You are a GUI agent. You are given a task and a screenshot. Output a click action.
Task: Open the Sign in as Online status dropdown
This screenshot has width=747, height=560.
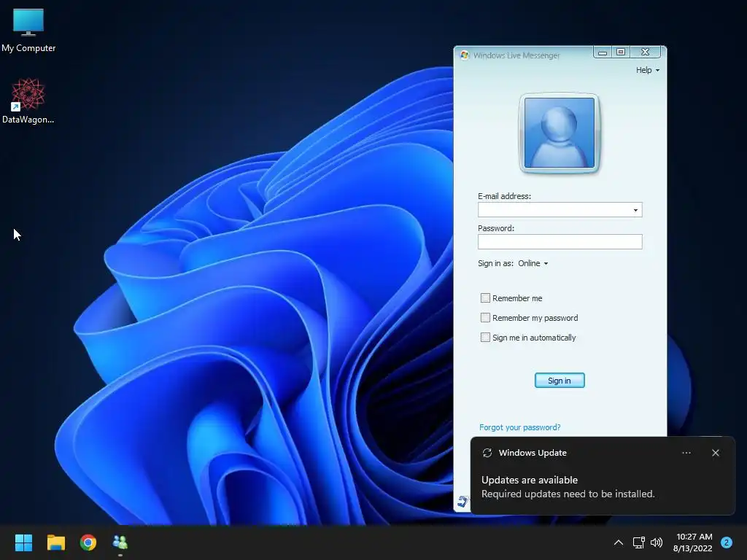[533, 263]
